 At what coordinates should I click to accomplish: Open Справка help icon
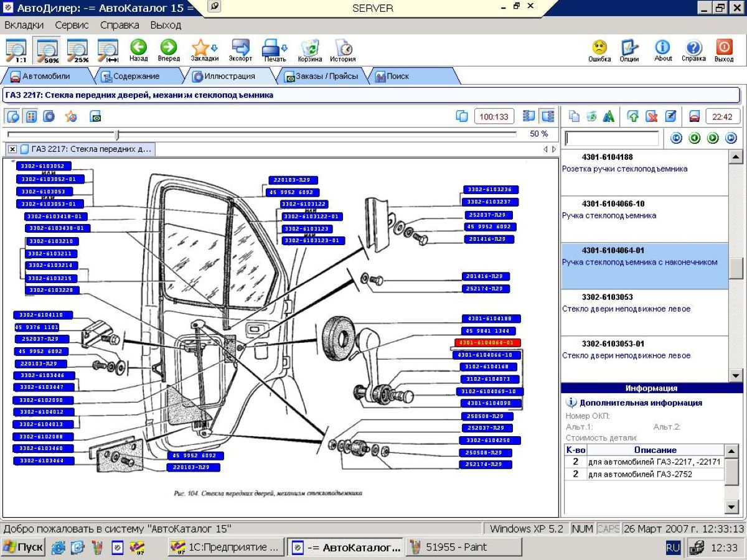[693, 50]
